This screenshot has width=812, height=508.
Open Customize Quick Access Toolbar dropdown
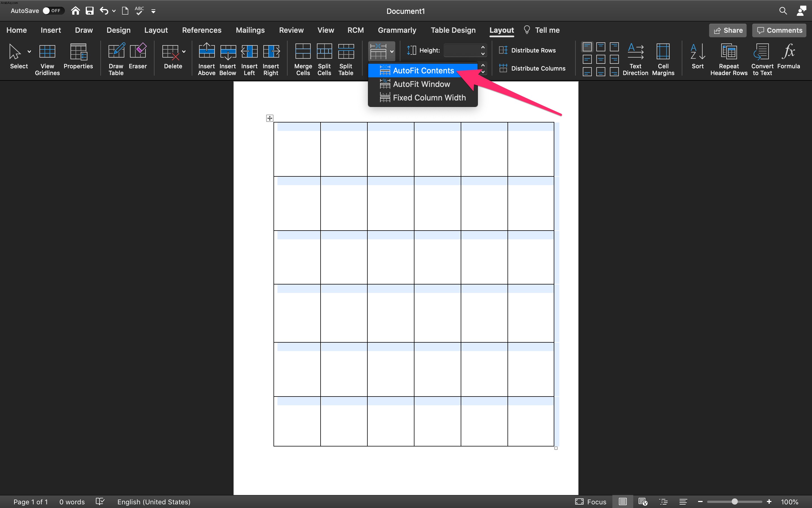(x=153, y=11)
